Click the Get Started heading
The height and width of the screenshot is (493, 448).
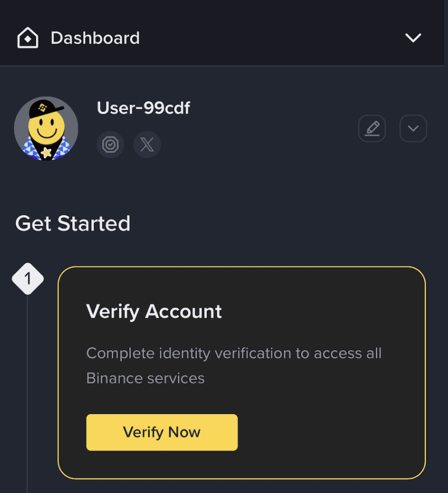coord(73,224)
